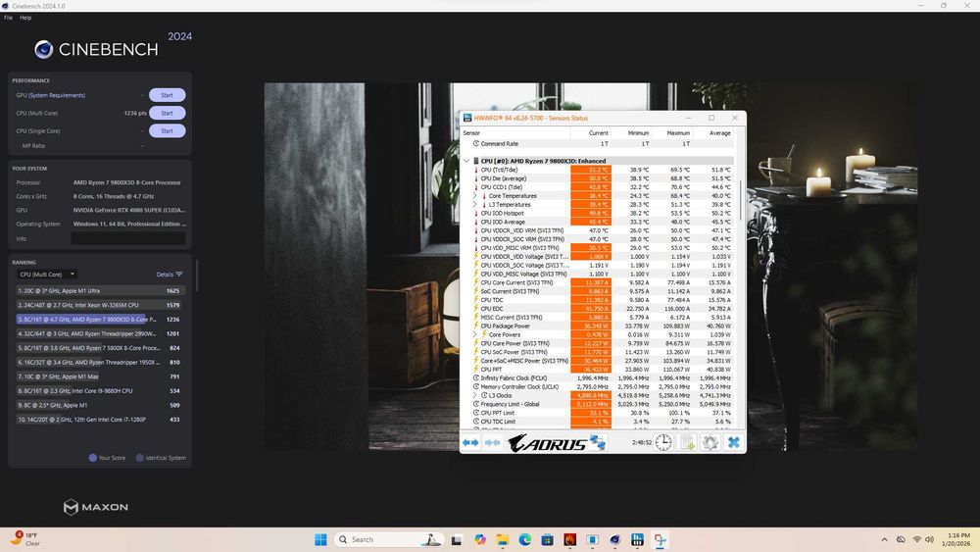Click the HWiNFO sensor list scrollbar
980x552 pixels.
point(741,201)
